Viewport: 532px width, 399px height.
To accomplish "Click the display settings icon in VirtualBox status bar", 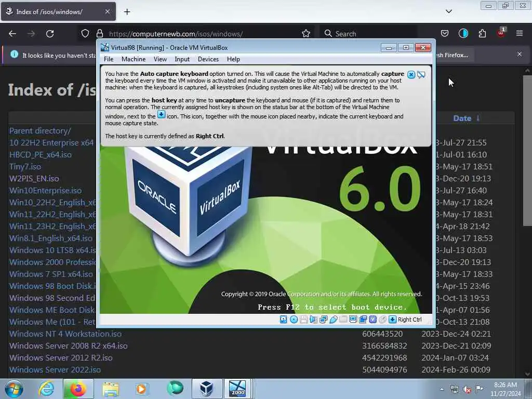I will tap(353, 320).
